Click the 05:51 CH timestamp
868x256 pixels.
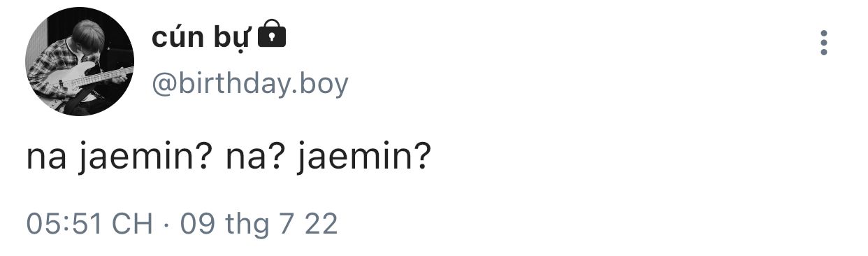click(89, 224)
